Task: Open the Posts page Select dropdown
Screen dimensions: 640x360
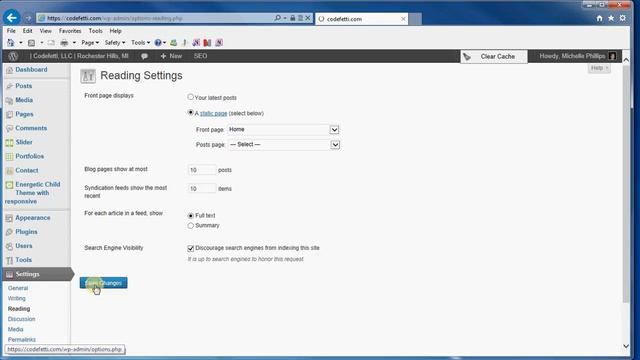Action: coord(284,144)
